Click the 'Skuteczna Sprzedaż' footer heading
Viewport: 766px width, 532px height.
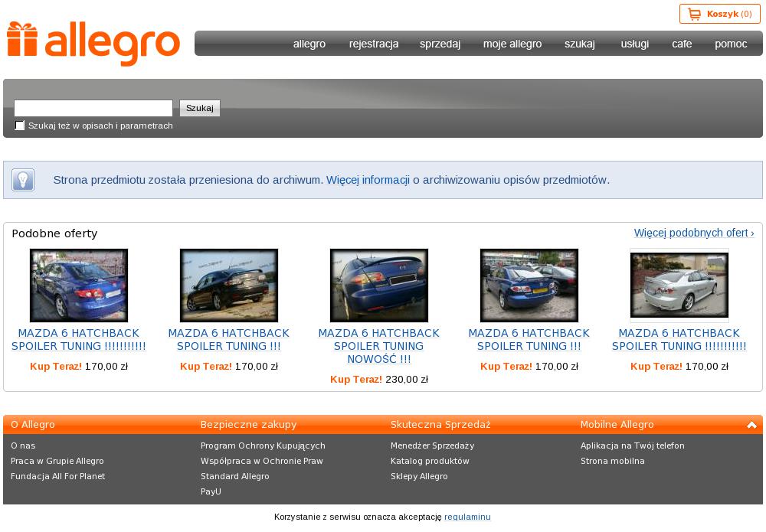(x=440, y=425)
